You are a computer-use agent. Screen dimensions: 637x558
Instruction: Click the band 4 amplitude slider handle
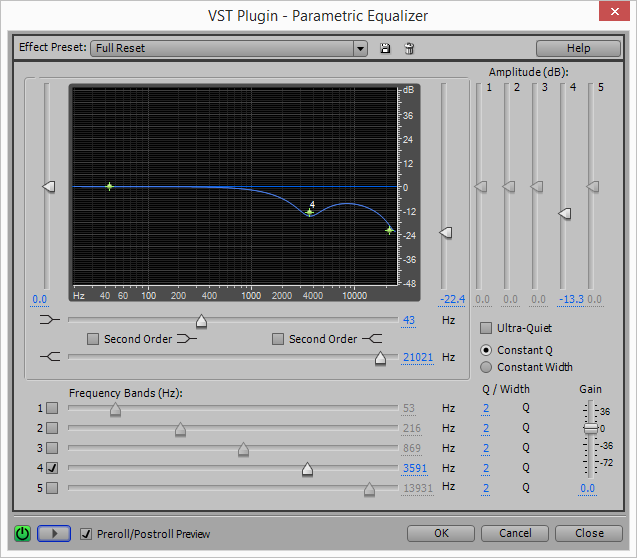click(564, 214)
